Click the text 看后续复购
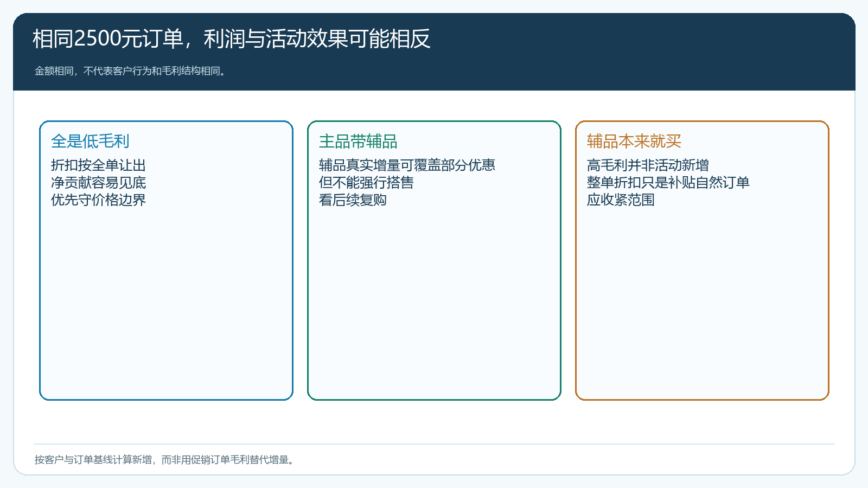Image resolution: width=868 pixels, height=488 pixels. pos(353,200)
